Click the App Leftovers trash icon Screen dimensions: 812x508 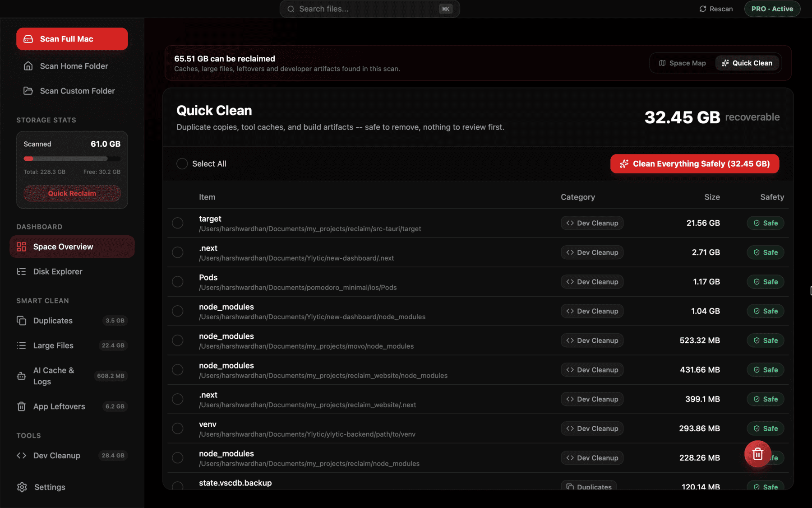point(21,406)
